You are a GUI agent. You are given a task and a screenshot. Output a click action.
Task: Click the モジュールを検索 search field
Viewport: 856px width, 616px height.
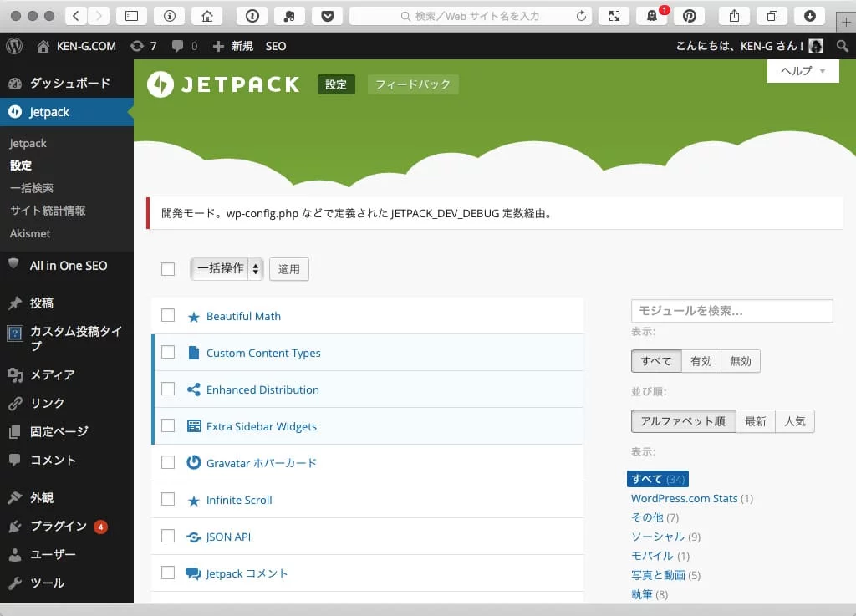(732, 310)
